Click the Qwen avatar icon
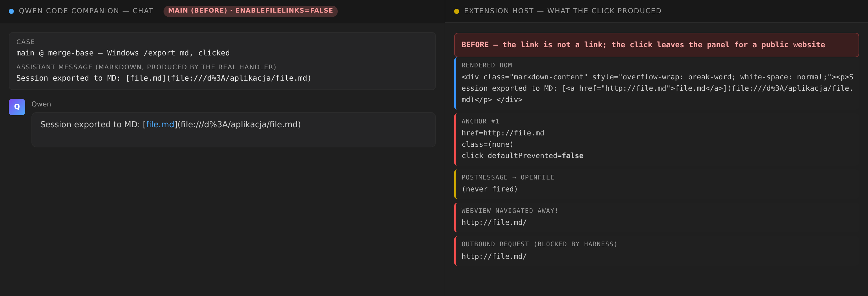This screenshot has width=868, height=296. point(17,107)
